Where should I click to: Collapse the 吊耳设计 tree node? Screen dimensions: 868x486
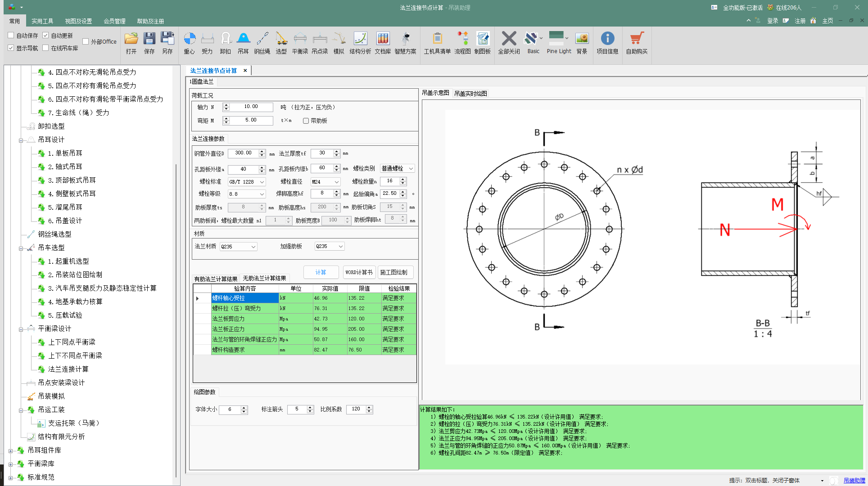pyautogui.click(x=21, y=140)
